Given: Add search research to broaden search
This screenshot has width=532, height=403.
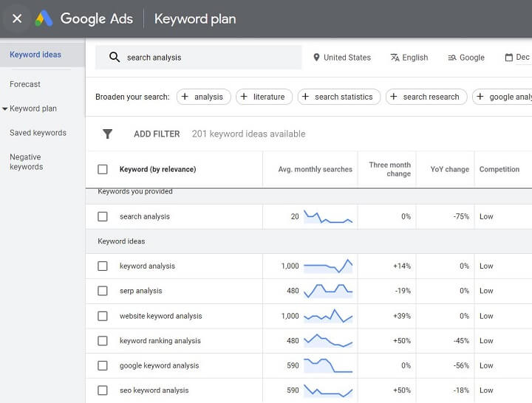Looking at the screenshot, I should click(426, 97).
